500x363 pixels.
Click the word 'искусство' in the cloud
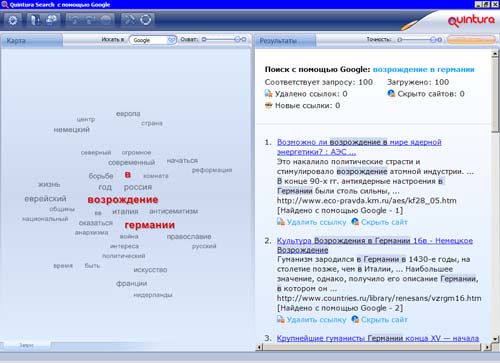pyautogui.click(x=150, y=270)
